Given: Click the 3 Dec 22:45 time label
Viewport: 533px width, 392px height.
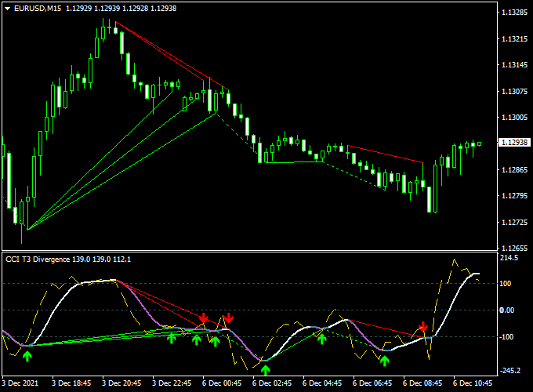Looking at the screenshot, I should click(172, 383).
